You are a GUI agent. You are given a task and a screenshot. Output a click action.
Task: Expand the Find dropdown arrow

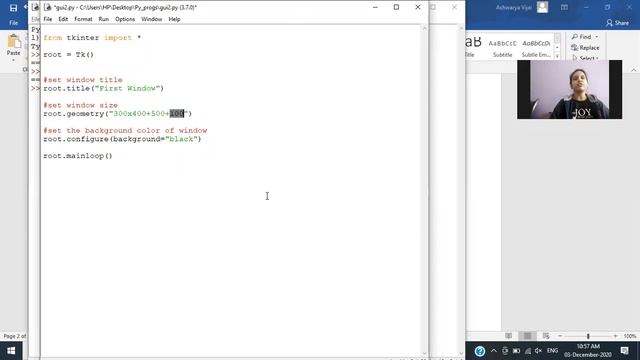coord(597,37)
